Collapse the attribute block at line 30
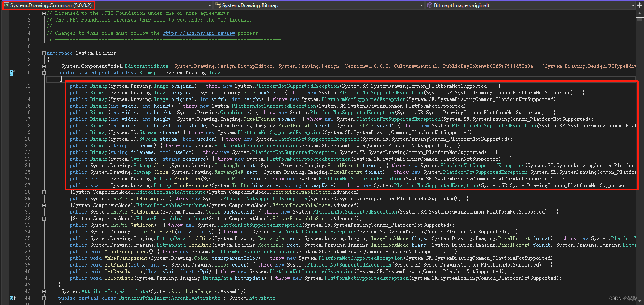Screen dimensions: 644x305 [x=44, y=205]
